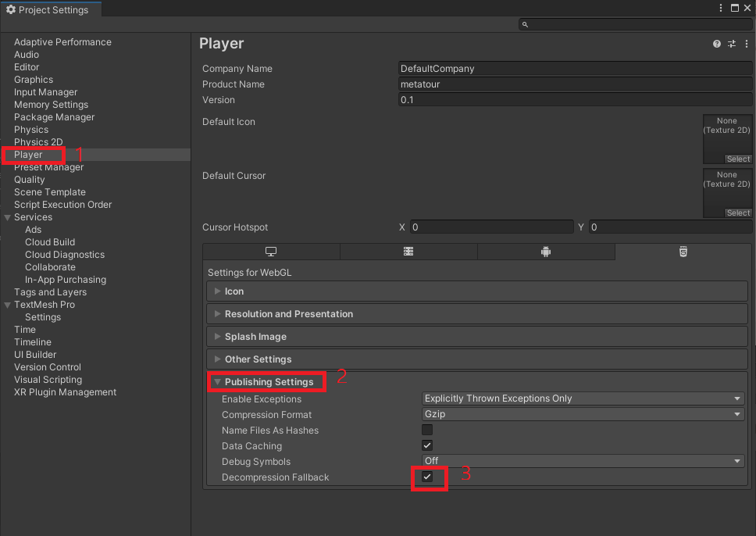The image size is (756, 536).
Task: Expand the Splash Image section
Action: (x=477, y=337)
